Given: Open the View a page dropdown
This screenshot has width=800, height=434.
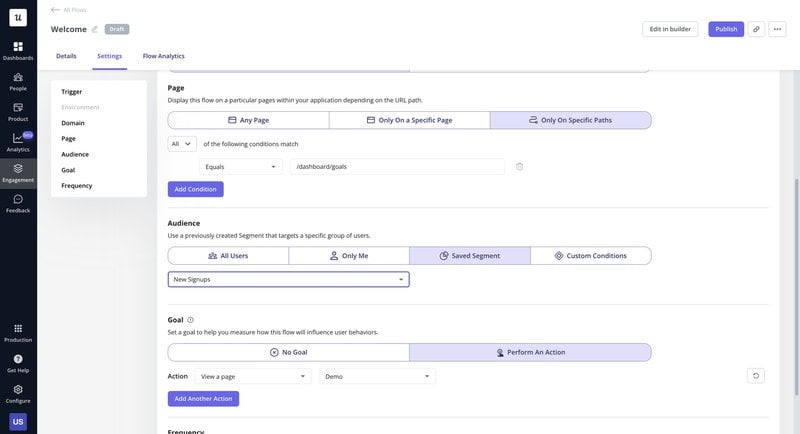Looking at the screenshot, I should pyautogui.click(x=253, y=376).
